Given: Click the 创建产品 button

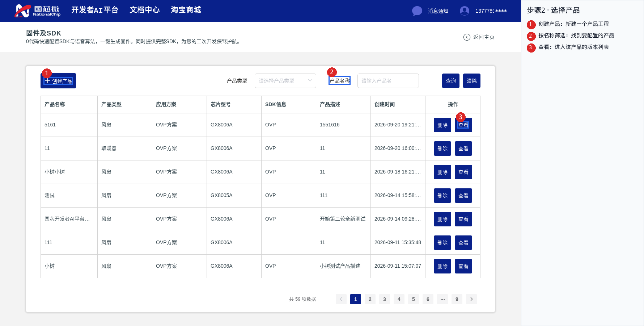Looking at the screenshot, I should click(58, 81).
